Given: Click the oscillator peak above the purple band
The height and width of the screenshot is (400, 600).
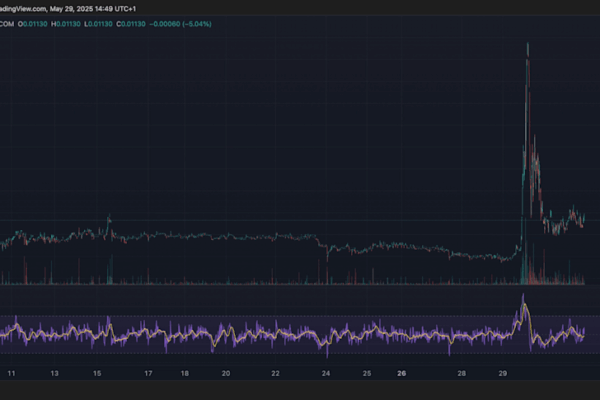Looking at the screenshot, I should 523,296.
